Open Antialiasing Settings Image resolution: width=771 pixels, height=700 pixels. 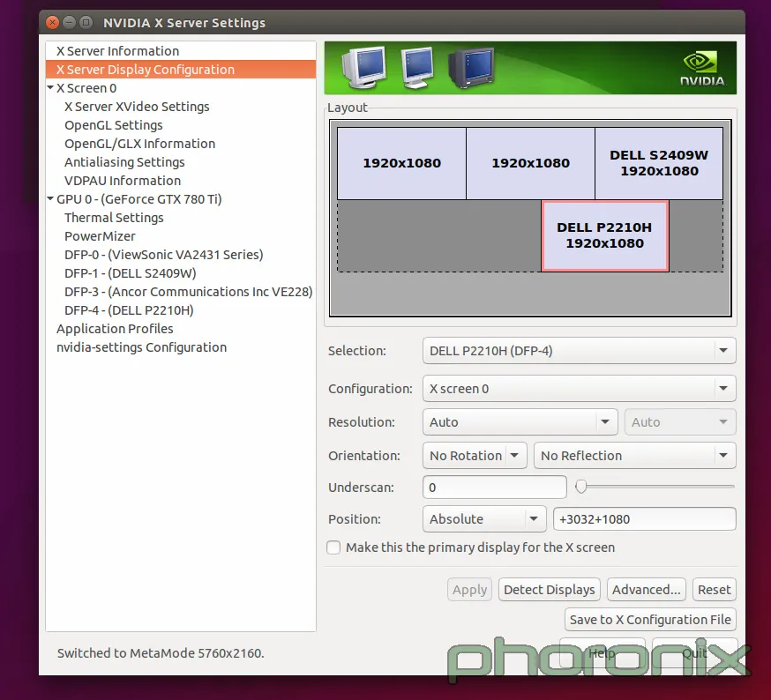pos(124,162)
